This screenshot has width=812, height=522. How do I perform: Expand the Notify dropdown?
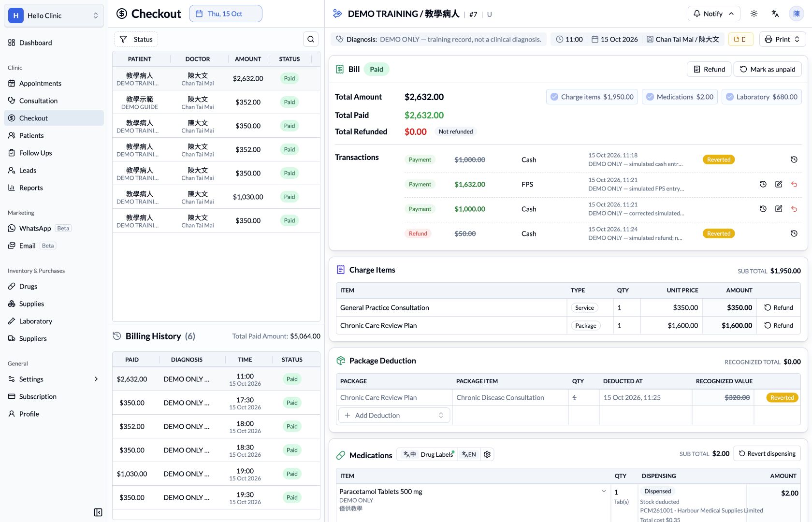713,14
